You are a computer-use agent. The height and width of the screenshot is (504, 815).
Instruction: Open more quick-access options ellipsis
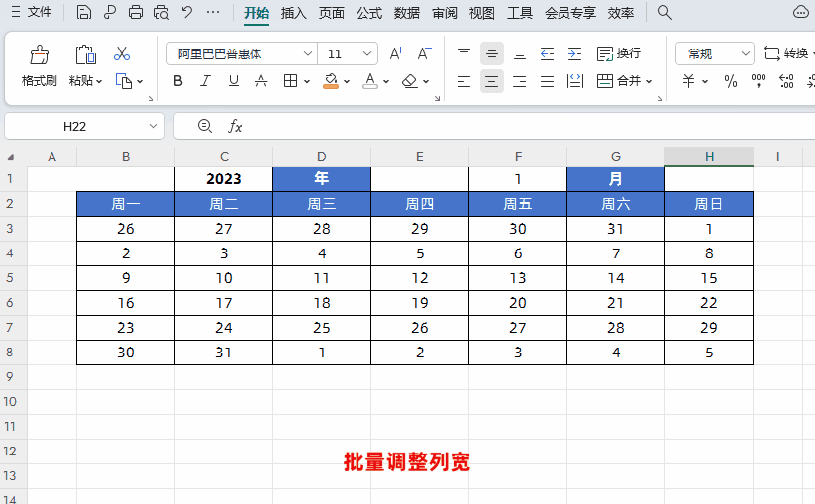tap(213, 12)
